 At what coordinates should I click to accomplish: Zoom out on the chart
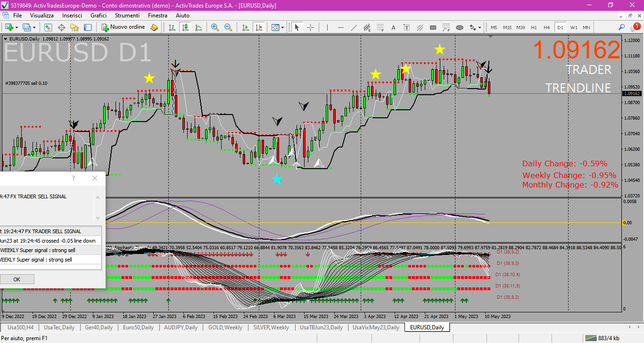[228, 27]
